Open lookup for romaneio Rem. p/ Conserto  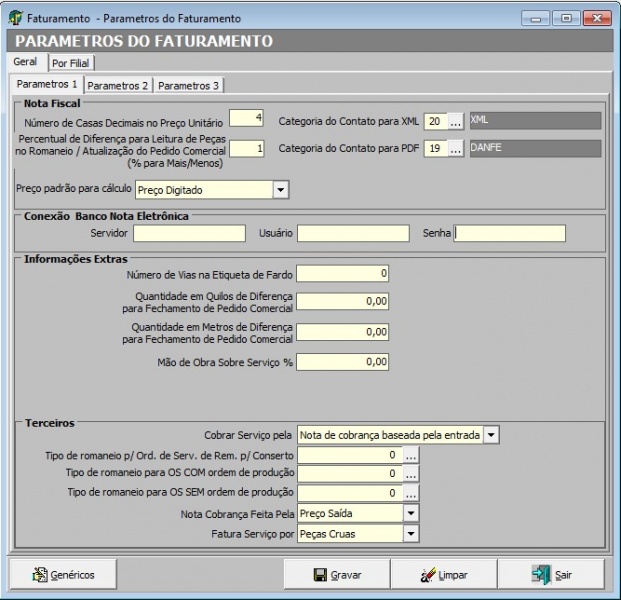coord(411,455)
